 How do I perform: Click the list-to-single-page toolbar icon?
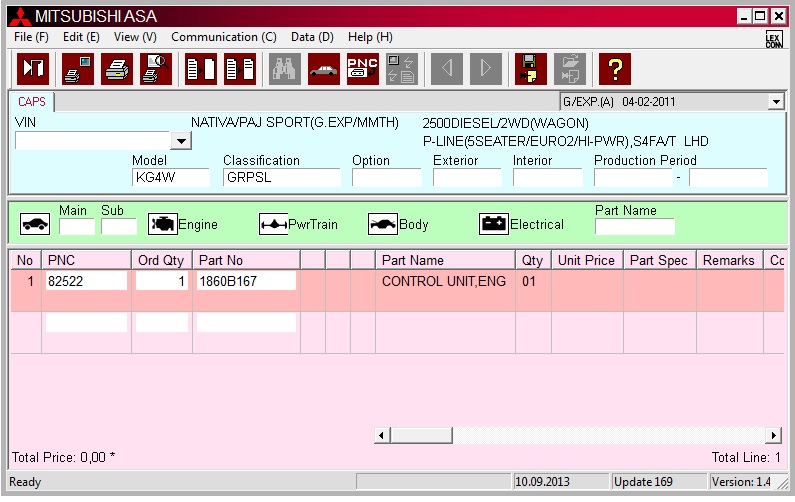pos(201,69)
